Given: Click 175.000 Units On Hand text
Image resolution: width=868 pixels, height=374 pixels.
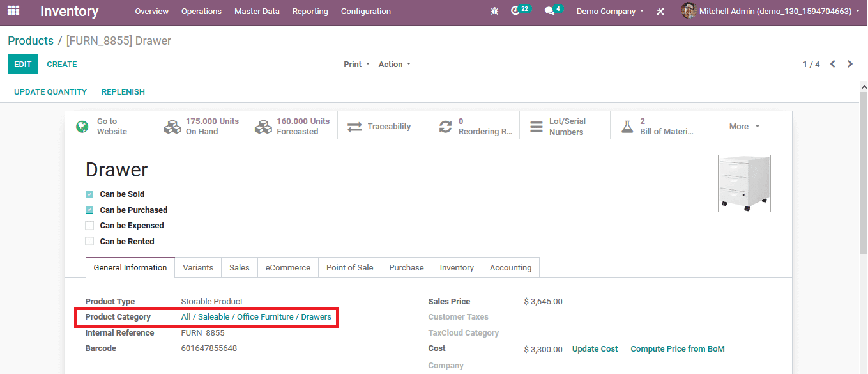Looking at the screenshot, I should [212, 127].
